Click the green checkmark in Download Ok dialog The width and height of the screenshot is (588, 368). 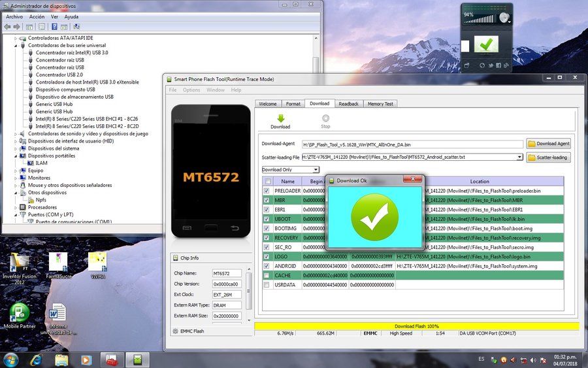pos(374,217)
